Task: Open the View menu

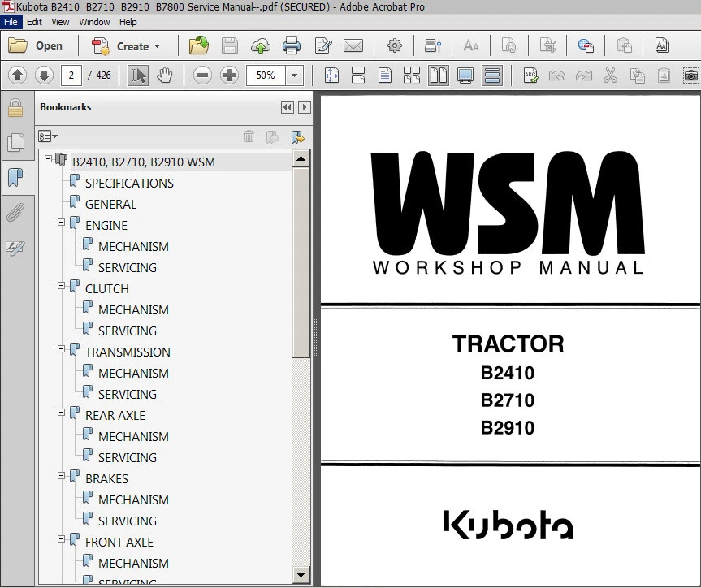Action: click(x=61, y=22)
